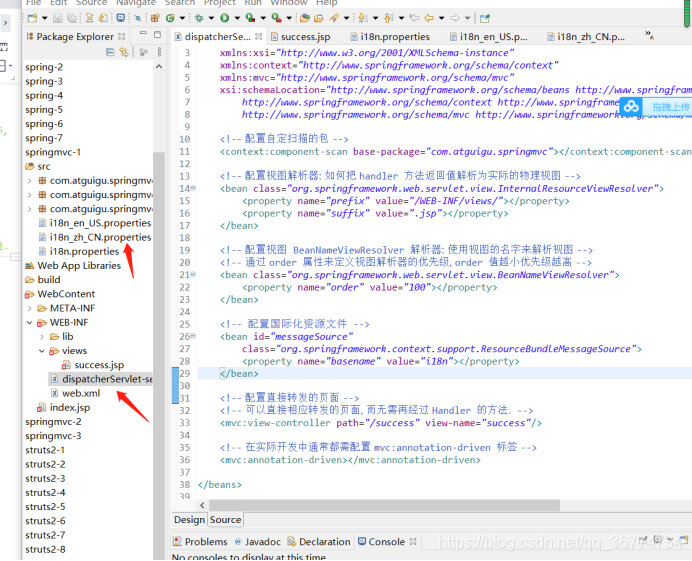Screen dimensions: 692x561
Task: Click the Coverage run icon
Action: [250, 18]
